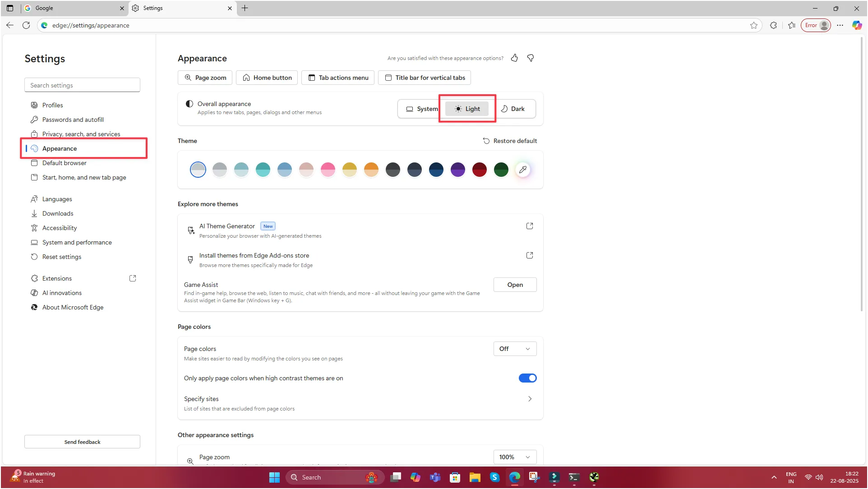Viewport: 868px width, 489px height.
Task: Open the Page zoom 100% dropdown
Action: 515,457
